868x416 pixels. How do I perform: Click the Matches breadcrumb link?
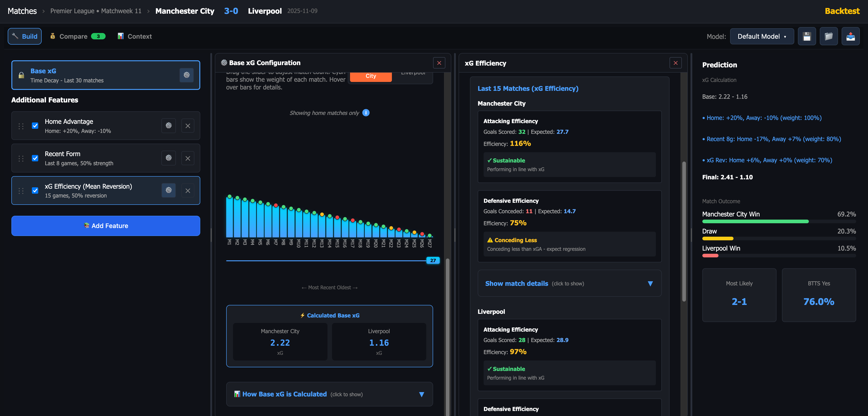coord(22,11)
